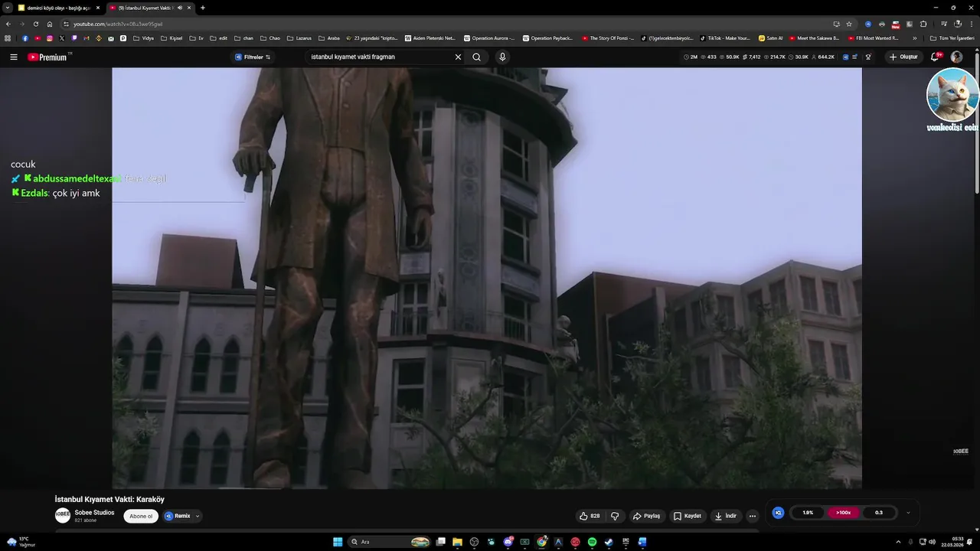
Task: Open Chrome apps grid shortcut
Action: [8, 38]
